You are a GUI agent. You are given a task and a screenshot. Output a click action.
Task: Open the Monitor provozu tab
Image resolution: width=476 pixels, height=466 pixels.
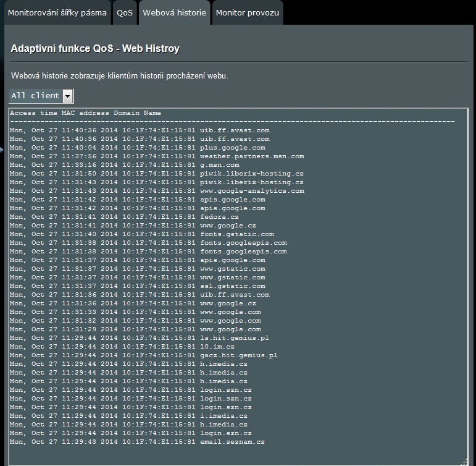click(x=248, y=13)
